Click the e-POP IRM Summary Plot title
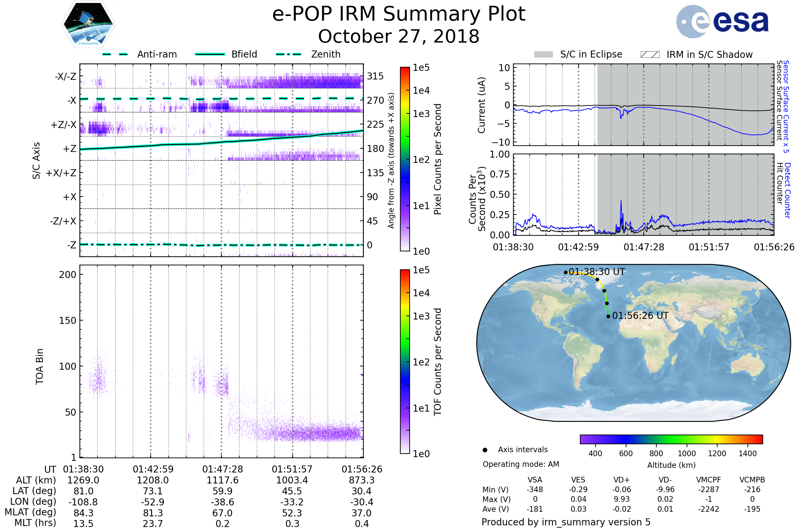 pos(399,14)
